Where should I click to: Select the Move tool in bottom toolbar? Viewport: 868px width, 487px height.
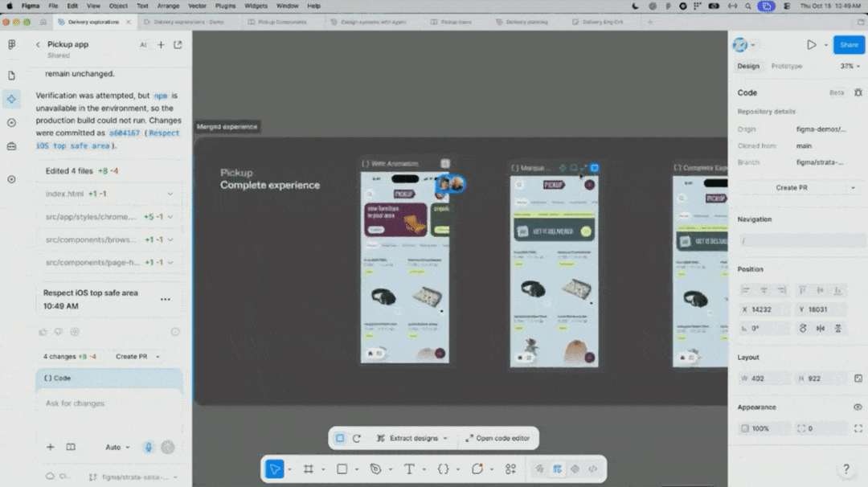(275, 469)
